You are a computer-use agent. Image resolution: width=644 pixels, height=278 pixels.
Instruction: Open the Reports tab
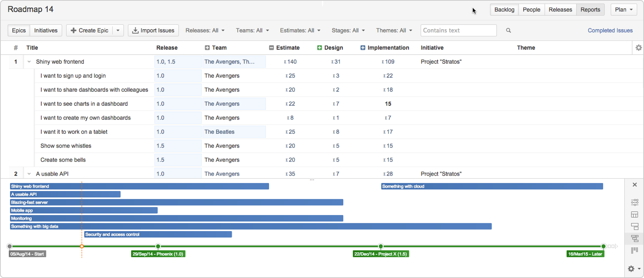tap(590, 10)
